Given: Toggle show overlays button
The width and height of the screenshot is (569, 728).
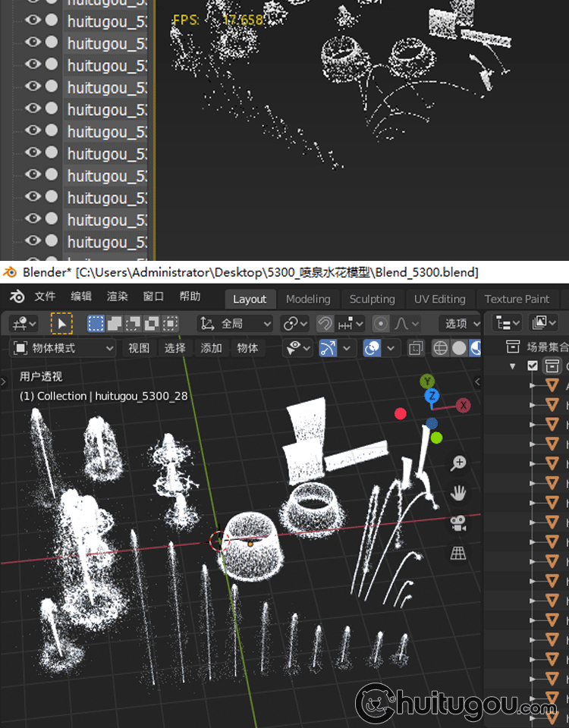Looking at the screenshot, I should (x=372, y=348).
